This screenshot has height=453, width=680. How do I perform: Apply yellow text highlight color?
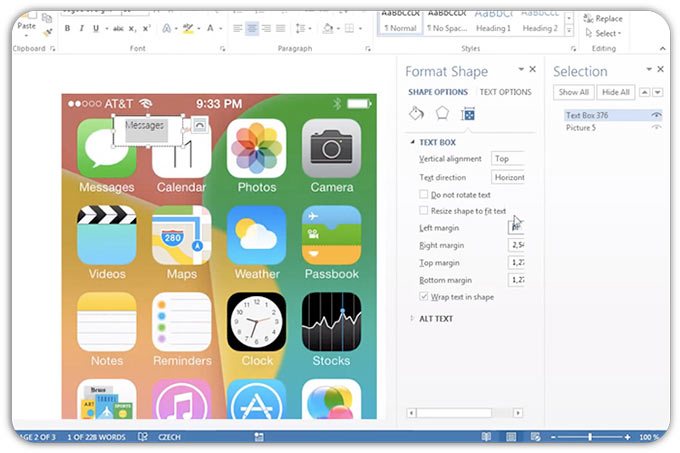pyautogui.click(x=188, y=29)
